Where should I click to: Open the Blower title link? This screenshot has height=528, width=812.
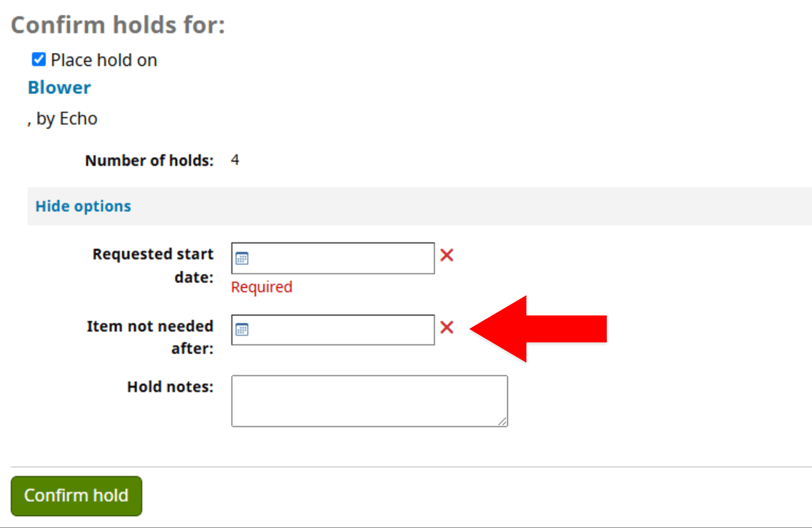click(60, 88)
